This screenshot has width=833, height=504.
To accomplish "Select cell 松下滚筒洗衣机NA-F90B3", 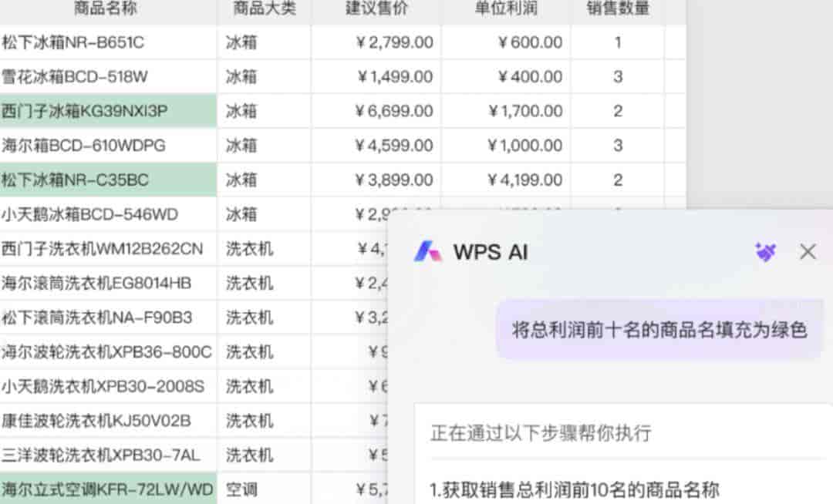I will click(108, 318).
